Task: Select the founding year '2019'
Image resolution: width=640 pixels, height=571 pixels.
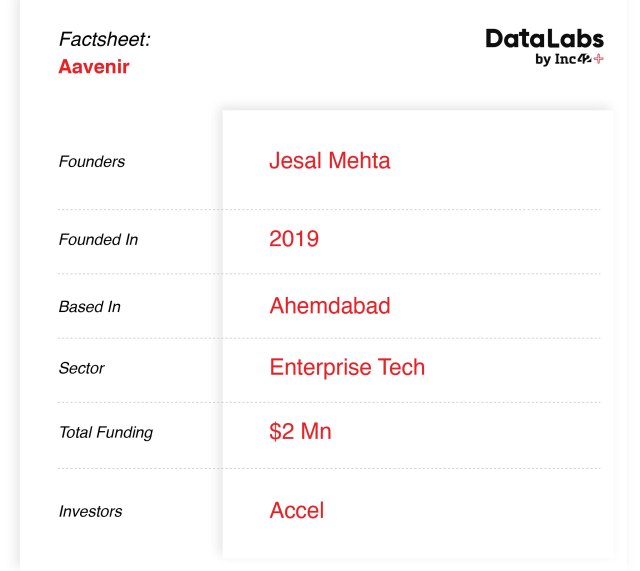Action: (x=294, y=239)
